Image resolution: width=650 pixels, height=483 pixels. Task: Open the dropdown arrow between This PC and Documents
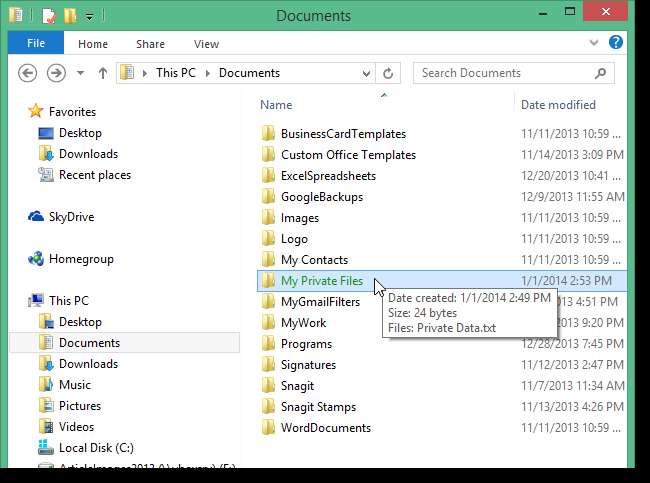(208, 73)
